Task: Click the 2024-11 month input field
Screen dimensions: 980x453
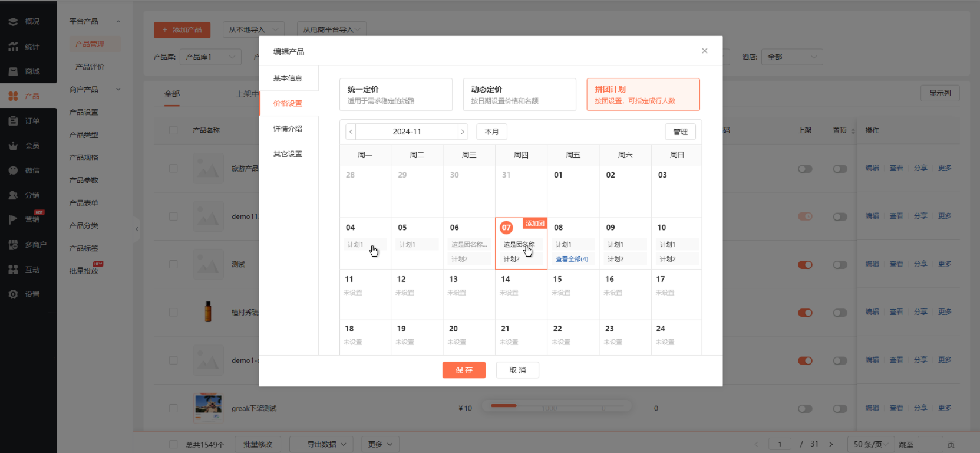Action: click(407, 132)
